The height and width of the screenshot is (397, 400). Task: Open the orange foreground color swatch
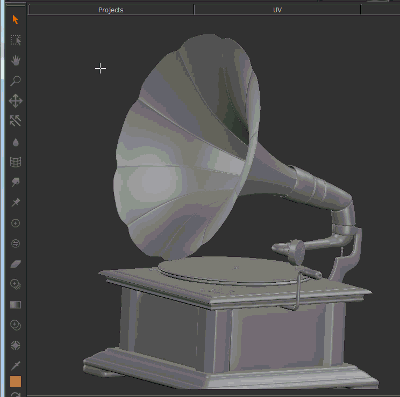[15, 382]
